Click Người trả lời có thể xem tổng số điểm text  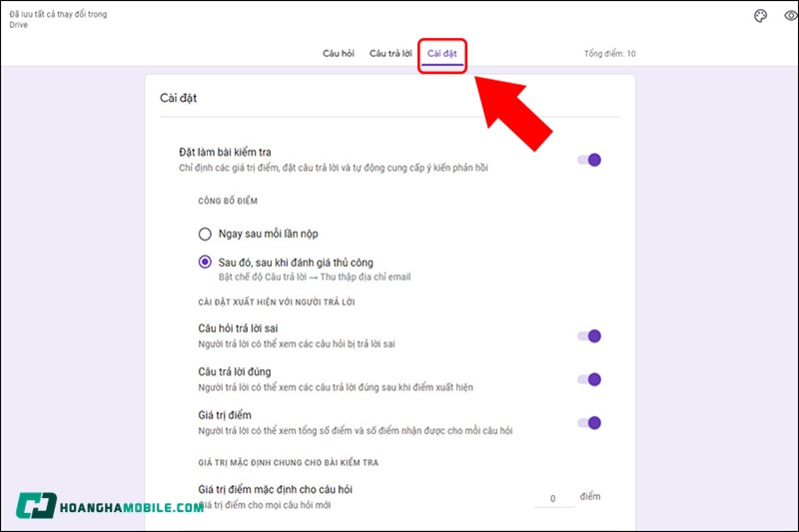(356, 431)
